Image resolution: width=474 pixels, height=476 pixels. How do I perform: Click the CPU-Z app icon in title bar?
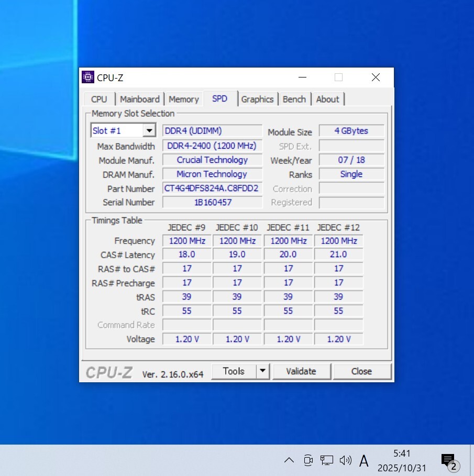pos(88,78)
